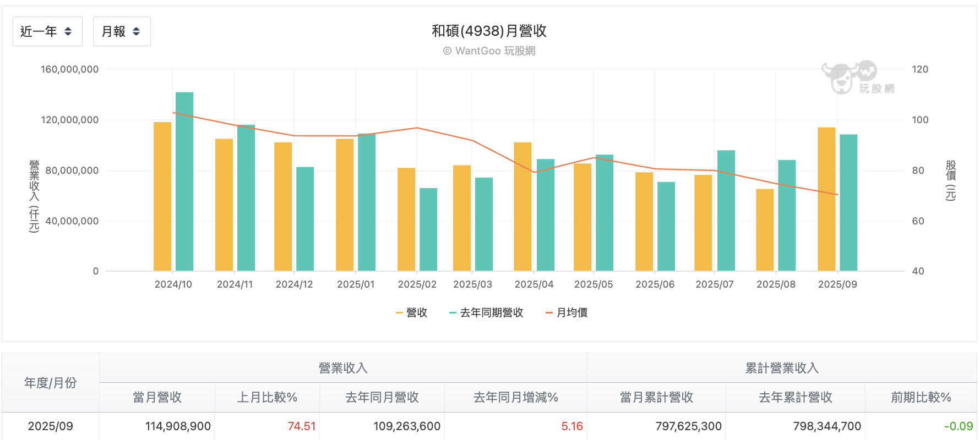Click the 去年累計營收 column header
The width and height of the screenshot is (980, 440).
(796, 397)
